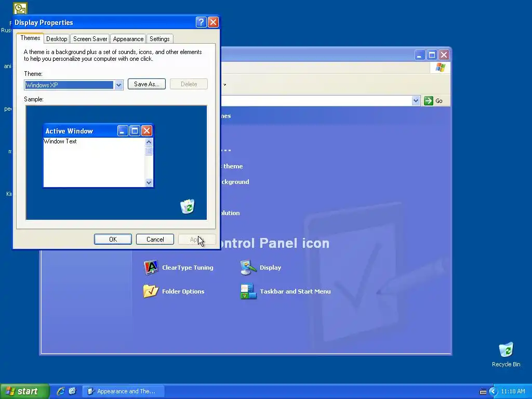Close the Appearance and Themes window
This screenshot has height=399, width=532.
point(444,55)
